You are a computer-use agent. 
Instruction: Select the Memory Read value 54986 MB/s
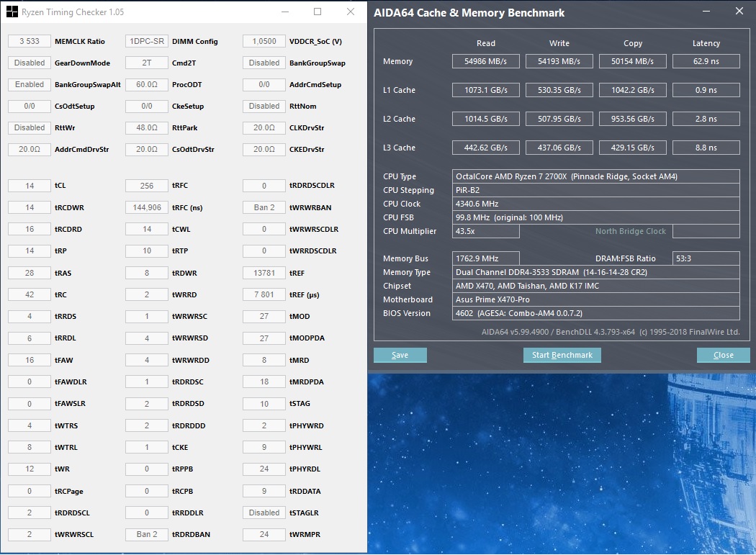485,61
